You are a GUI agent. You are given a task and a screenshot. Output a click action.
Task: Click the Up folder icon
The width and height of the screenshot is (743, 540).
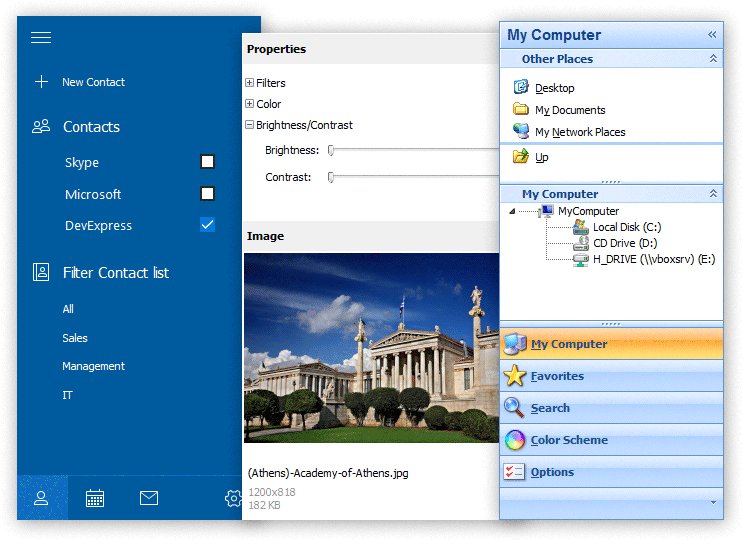[521, 157]
